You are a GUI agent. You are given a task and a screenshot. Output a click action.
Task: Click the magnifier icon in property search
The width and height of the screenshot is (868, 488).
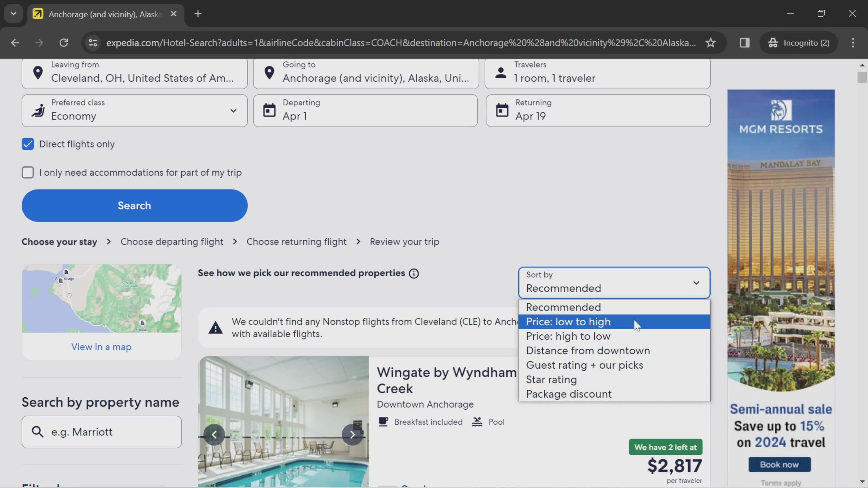tap(37, 432)
